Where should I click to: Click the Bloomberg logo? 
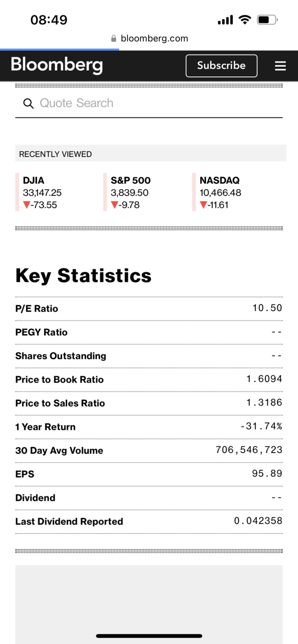(57, 65)
